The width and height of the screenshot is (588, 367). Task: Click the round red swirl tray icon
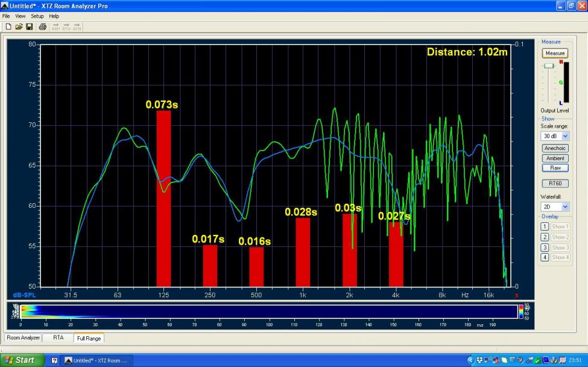pos(520,360)
